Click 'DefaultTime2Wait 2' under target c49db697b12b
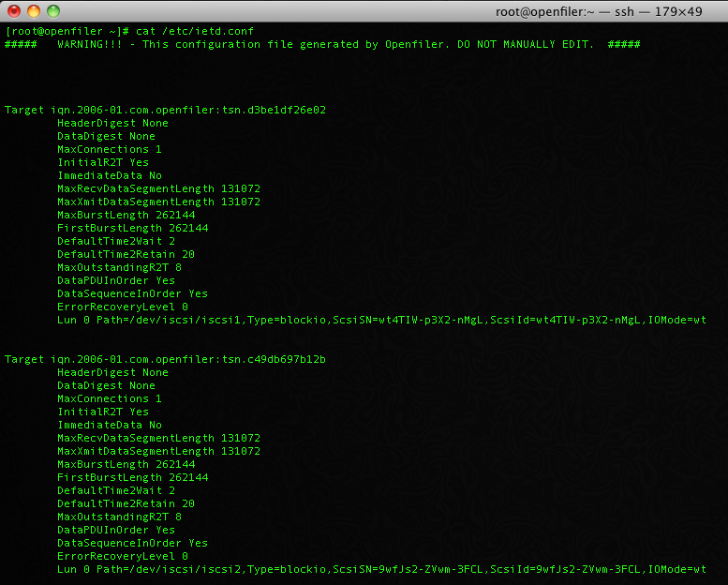Screen dimensions: 728x585 click(116, 490)
